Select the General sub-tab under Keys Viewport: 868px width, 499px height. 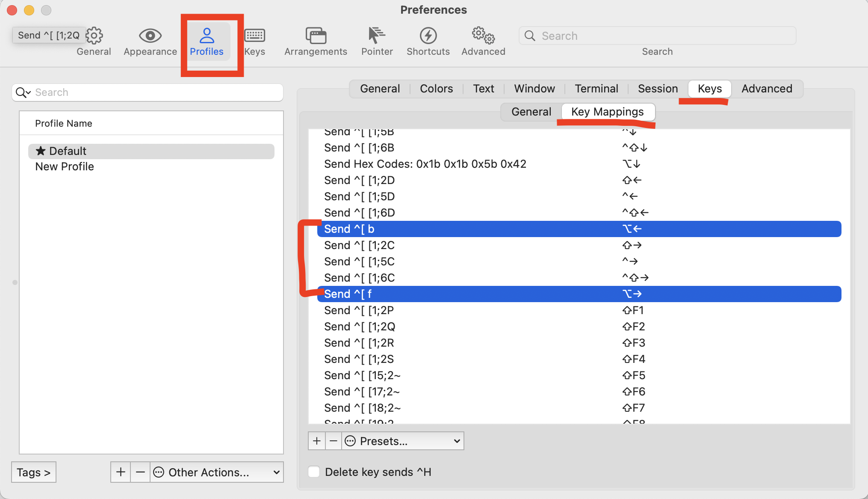coord(531,112)
